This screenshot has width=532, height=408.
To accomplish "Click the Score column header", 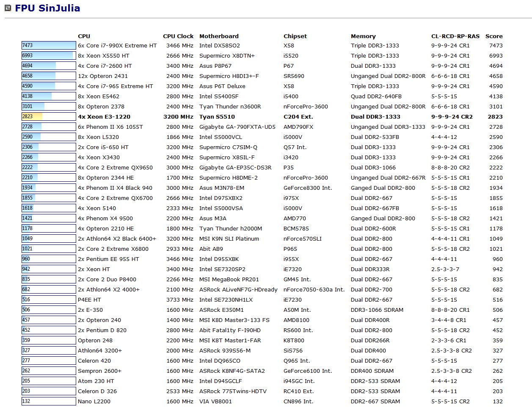I will [494, 36].
